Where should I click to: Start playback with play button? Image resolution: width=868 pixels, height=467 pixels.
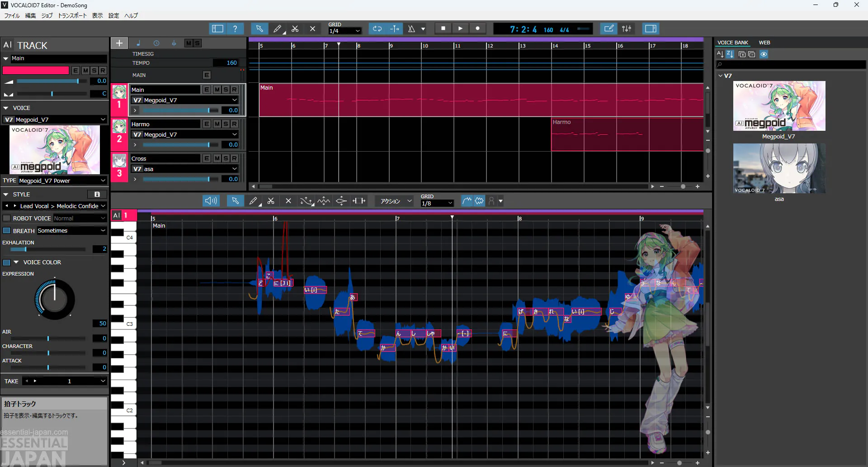[x=460, y=29]
